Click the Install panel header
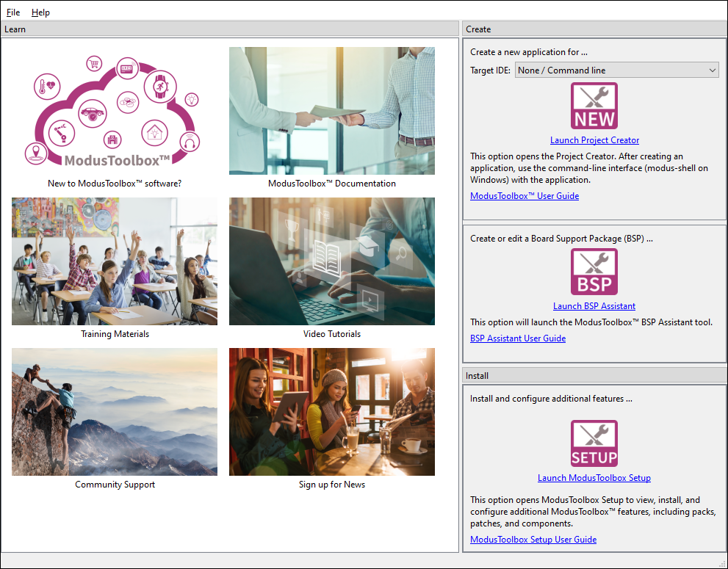Screen dimensions: 728x569 click(x=595, y=375)
